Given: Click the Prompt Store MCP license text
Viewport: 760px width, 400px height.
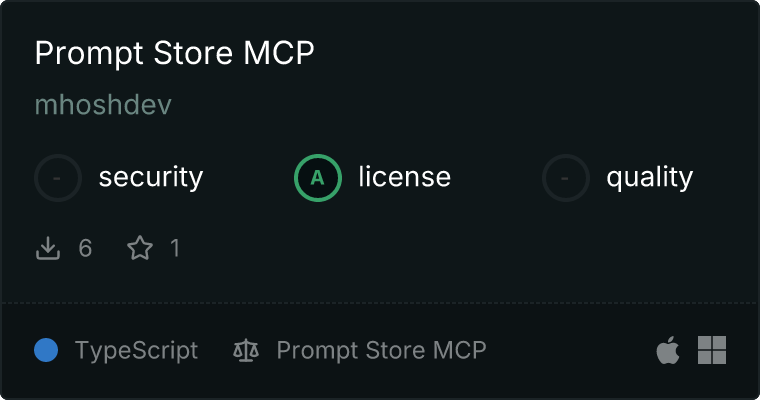Looking at the screenshot, I should [x=381, y=350].
